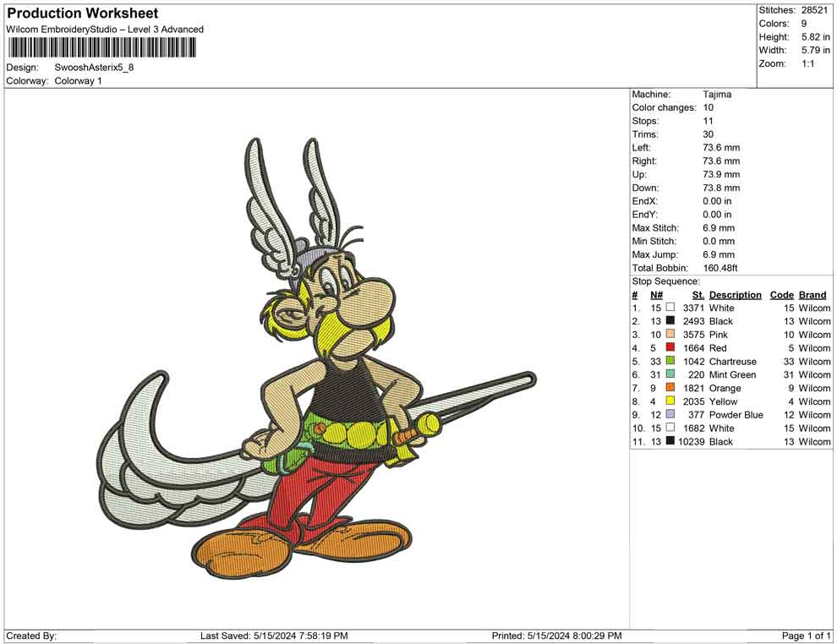The height and width of the screenshot is (644, 837).
Task: Click the White swatch in stop 1
Action: coord(670,308)
